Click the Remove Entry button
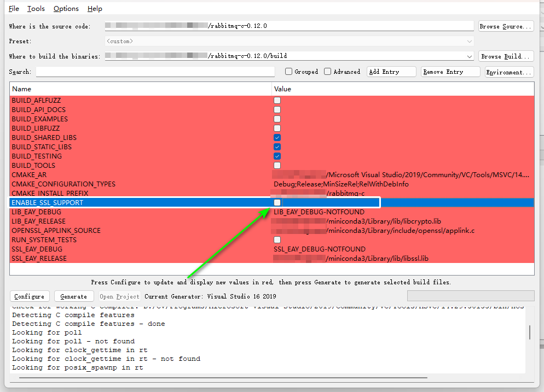 coord(450,72)
